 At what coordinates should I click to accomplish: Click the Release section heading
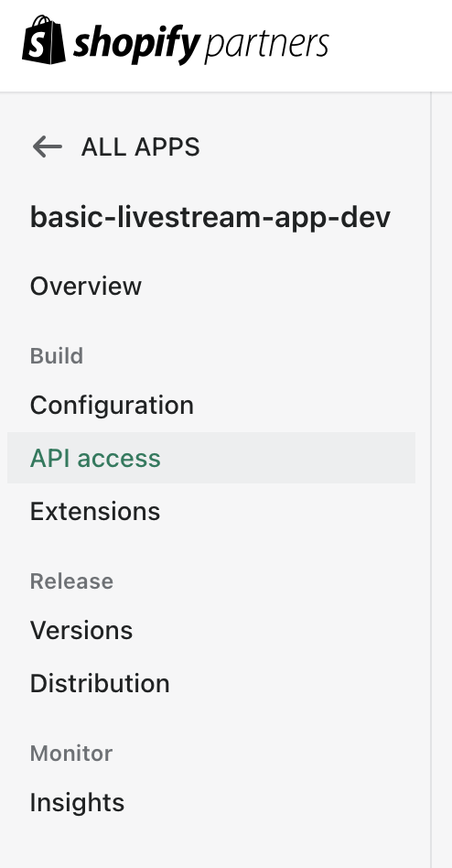click(x=71, y=581)
